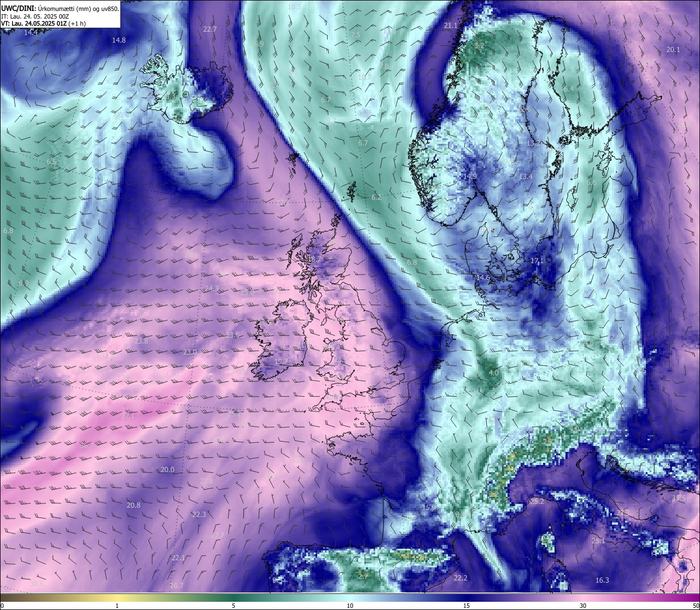Screen dimensions: 700x610
Task: Click the 20.8 value label
Action: pos(133,505)
